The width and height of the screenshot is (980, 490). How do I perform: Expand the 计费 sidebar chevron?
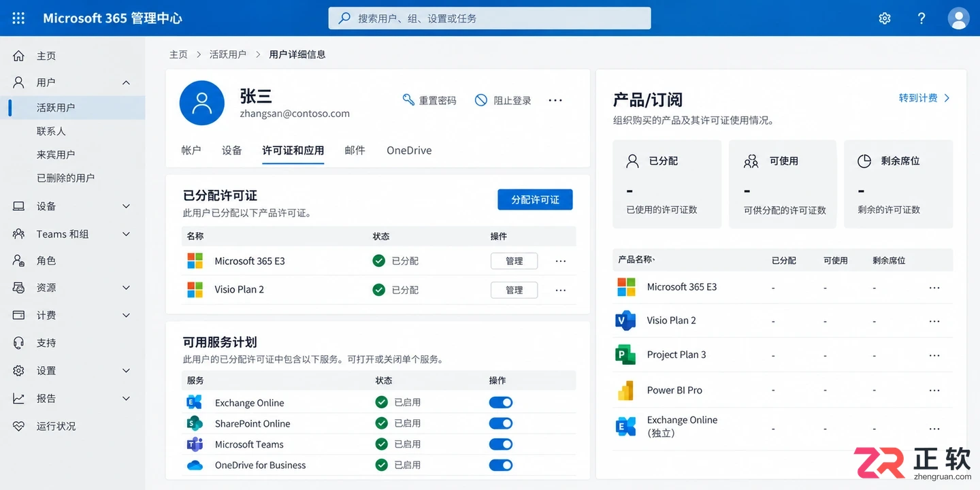(126, 315)
